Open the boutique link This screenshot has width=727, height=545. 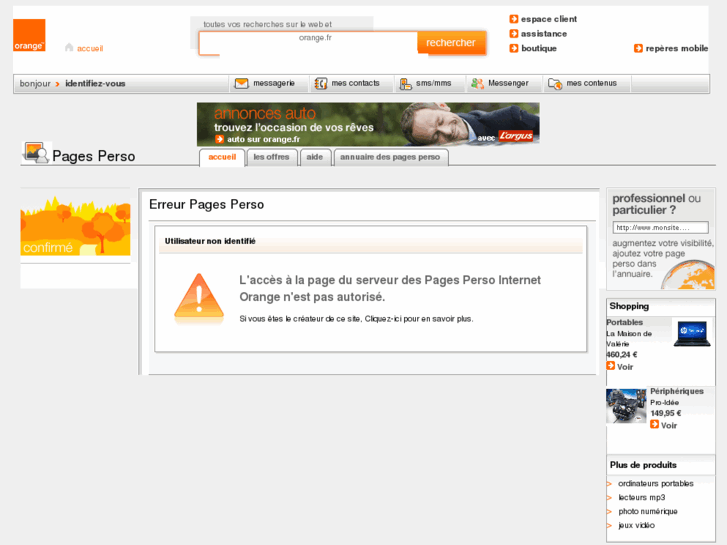(x=539, y=48)
